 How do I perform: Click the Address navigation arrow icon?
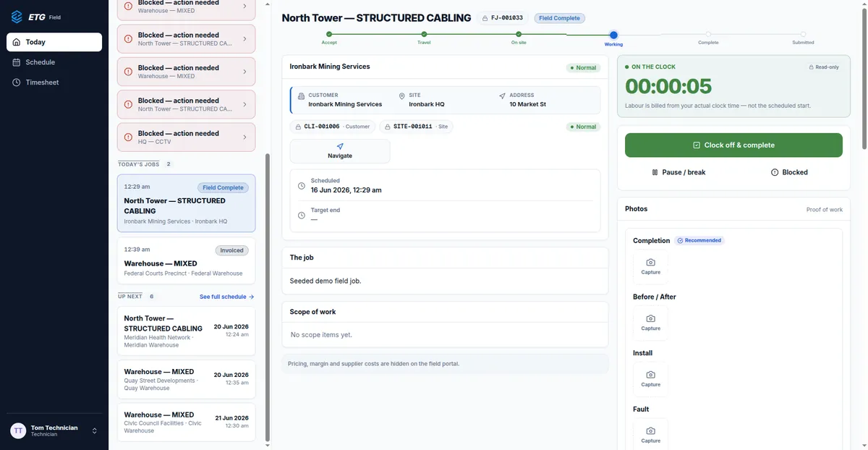(502, 95)
